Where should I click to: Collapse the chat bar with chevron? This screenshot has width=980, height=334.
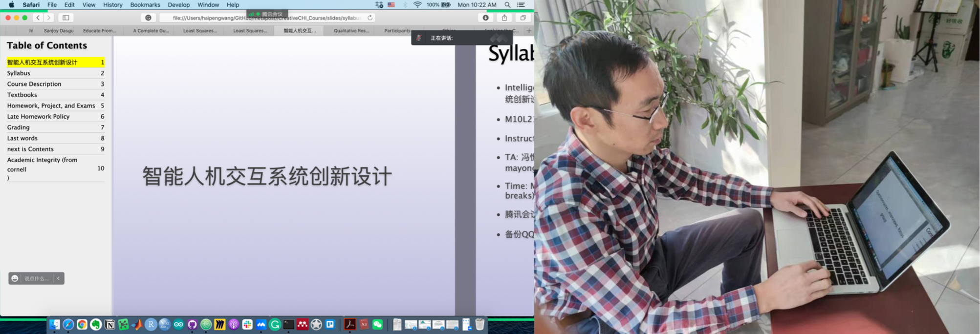pyautogui.click(x=59, y=278)
